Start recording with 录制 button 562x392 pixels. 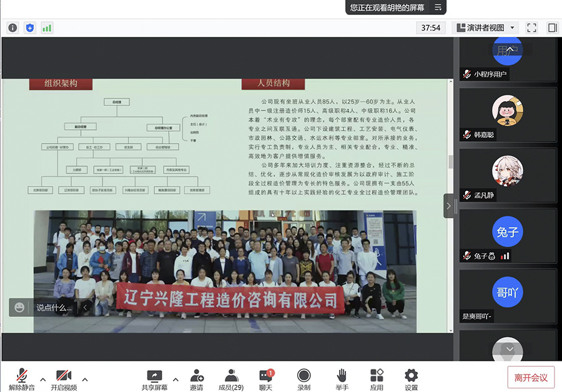point(304,378)
